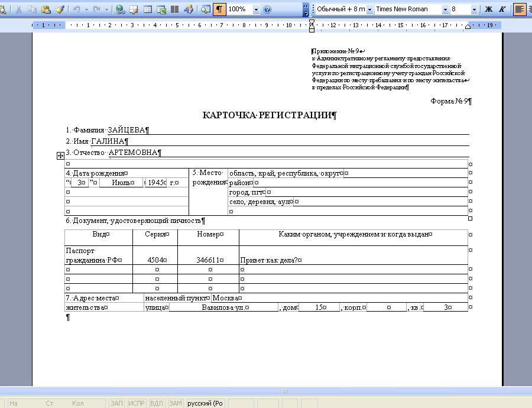The height and width of the screenshot is (408, 532).
Task: Click the Cut scissors icon
Action: coord(19,9)
